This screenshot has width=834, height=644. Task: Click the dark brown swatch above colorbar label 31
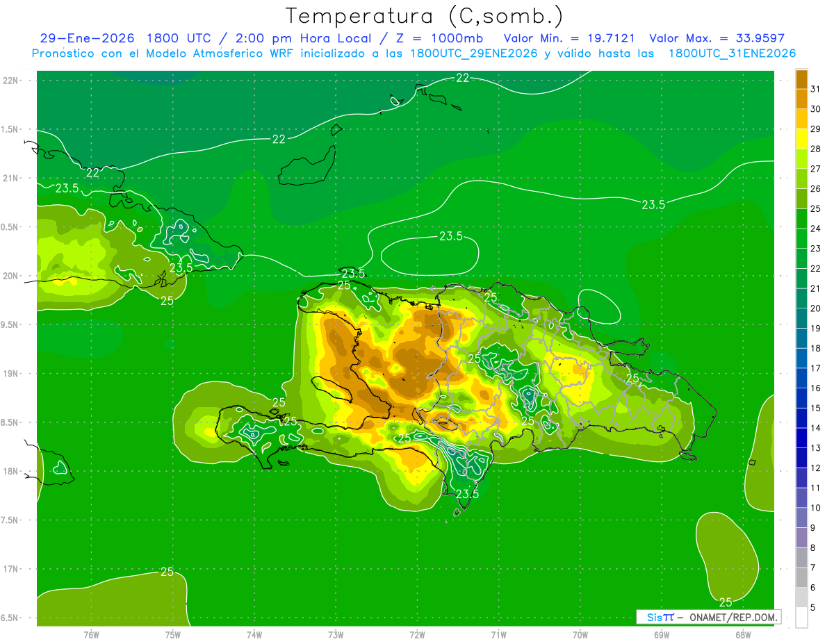[801, 79]
